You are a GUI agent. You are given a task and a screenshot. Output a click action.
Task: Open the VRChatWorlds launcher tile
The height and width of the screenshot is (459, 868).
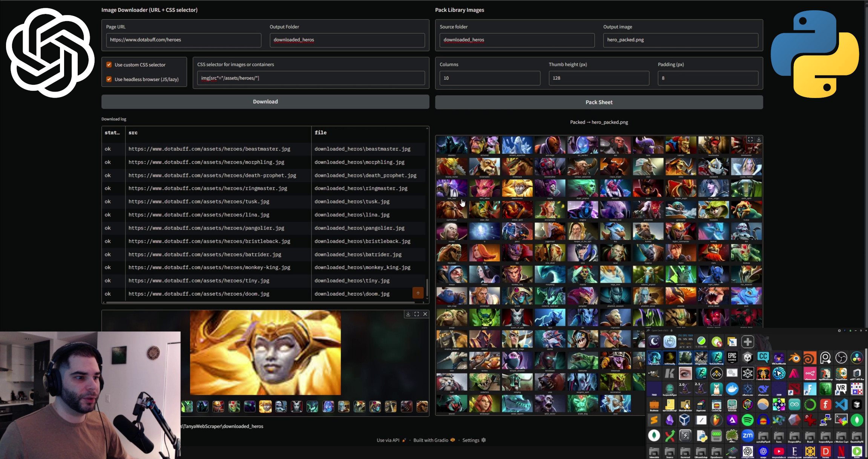point(779,358)
